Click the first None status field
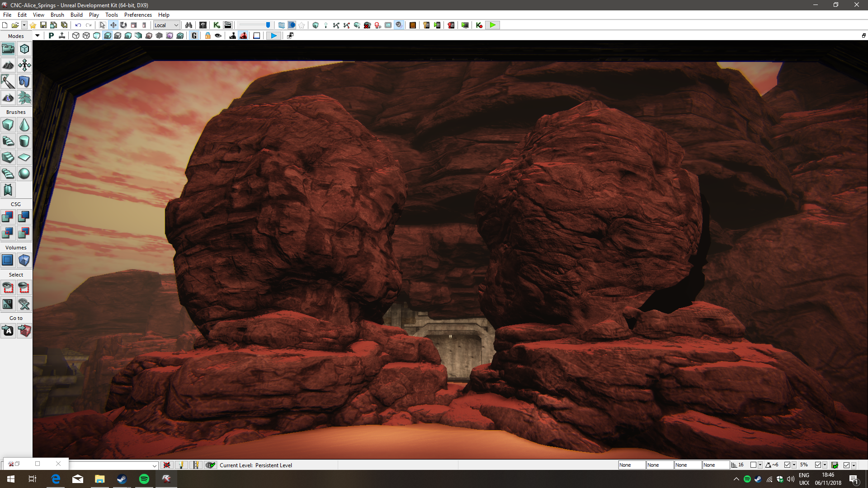Screen dimensions: 868x488 tap(632, 465)
